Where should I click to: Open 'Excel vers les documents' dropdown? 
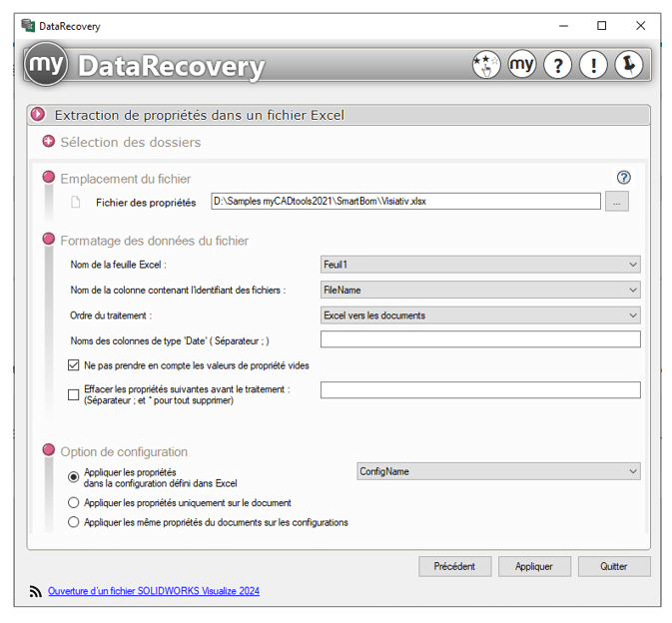pyautogui.click(x=480, y=314)
